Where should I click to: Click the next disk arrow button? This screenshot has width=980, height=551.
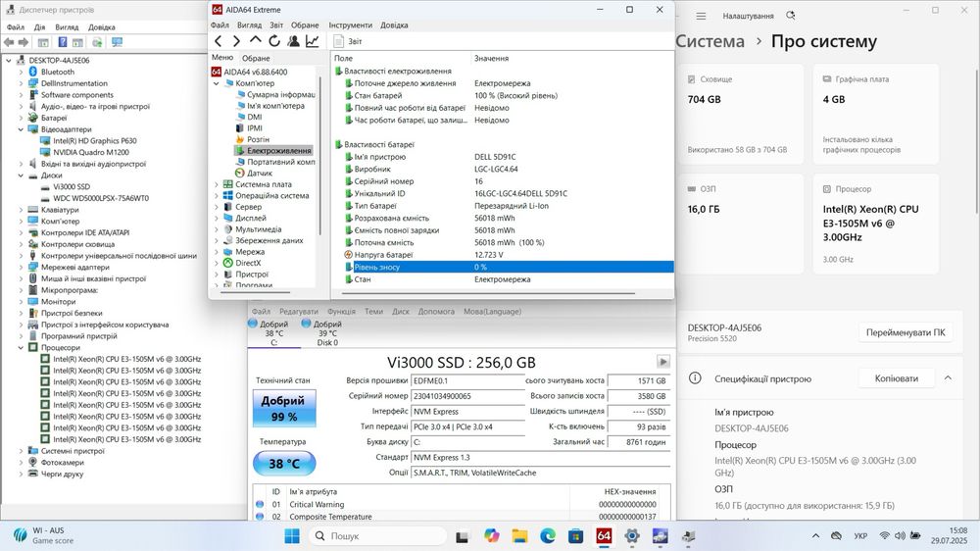point(663,362)
